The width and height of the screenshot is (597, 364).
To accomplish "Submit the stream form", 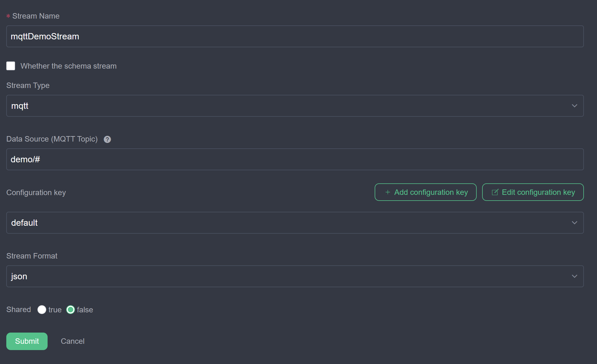I will (27, 341).
